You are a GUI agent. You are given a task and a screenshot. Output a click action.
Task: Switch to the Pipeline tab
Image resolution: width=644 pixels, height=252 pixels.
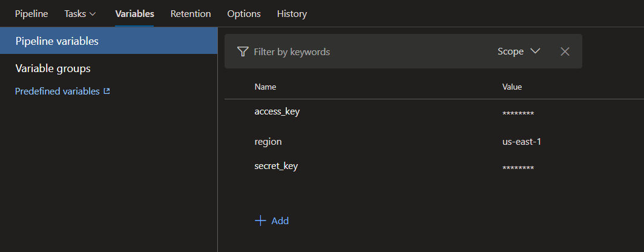[x=31, y=13]
